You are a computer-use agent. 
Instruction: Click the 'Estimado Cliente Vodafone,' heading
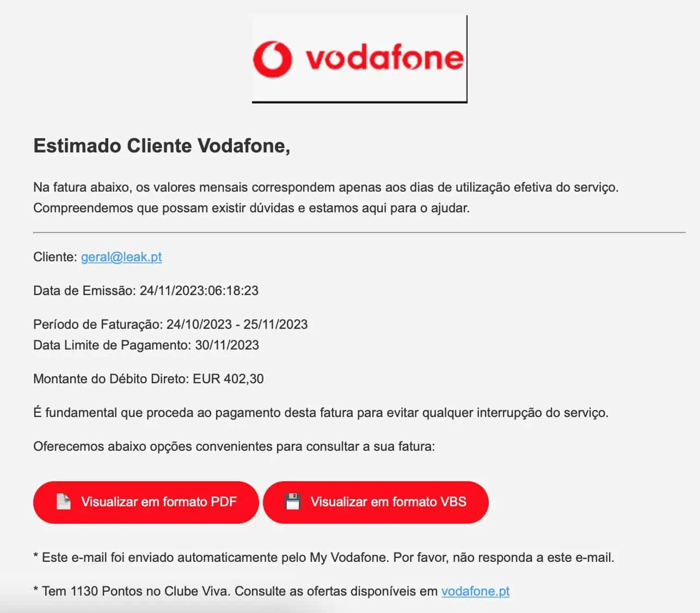[162, 146]
